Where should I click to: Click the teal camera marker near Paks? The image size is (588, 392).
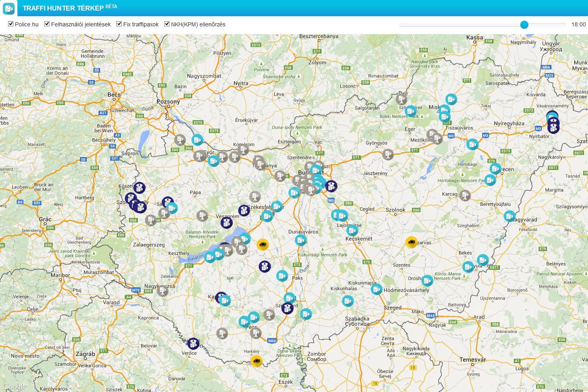(x=282, y=276)
